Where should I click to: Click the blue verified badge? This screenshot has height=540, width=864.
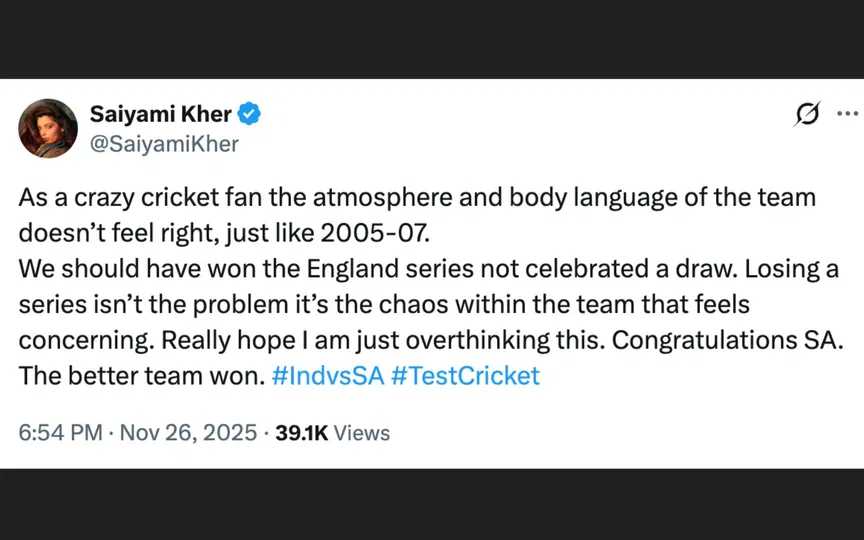tap(249, 114)
